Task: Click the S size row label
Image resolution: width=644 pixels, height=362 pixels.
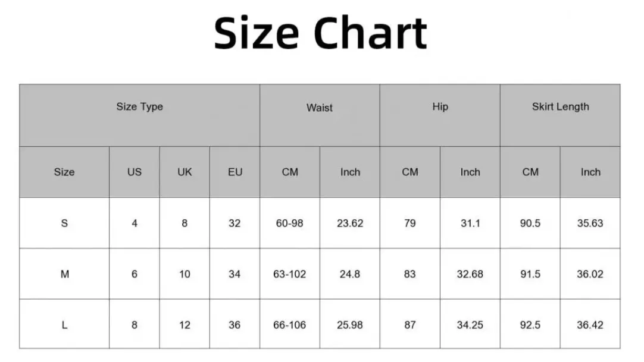Action: pyautogui.click(x=64, y=223)
